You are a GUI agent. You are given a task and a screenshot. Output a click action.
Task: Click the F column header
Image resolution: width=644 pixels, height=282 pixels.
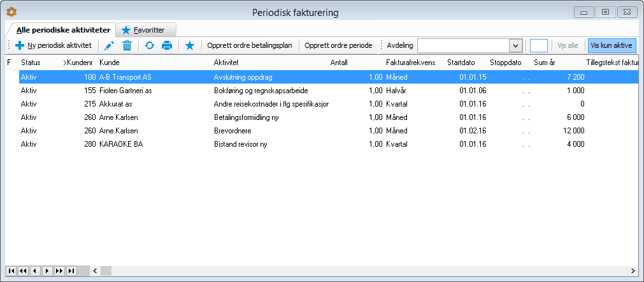9,63
